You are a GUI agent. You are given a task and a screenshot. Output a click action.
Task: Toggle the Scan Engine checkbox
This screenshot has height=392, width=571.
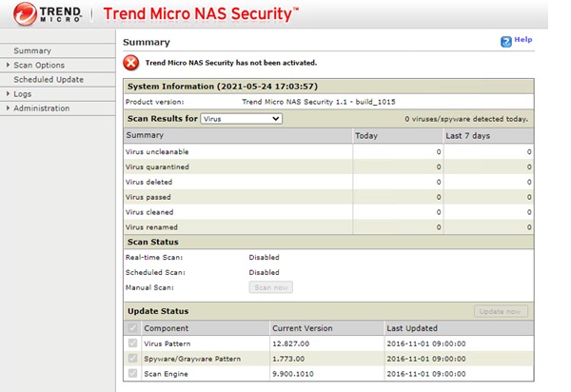(x=132, y=373)
